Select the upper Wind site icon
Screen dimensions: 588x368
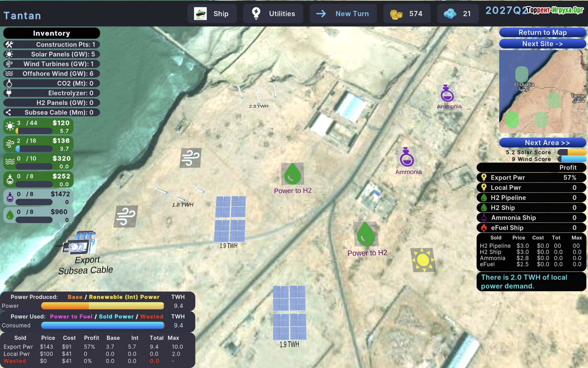click(190, 158)
